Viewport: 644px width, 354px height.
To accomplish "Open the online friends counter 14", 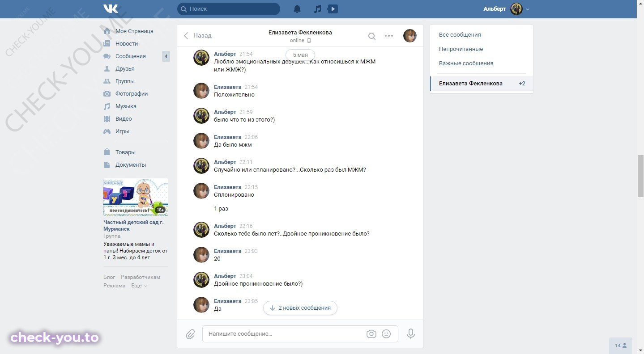I will pyautogui.click(x=621, y=346).
